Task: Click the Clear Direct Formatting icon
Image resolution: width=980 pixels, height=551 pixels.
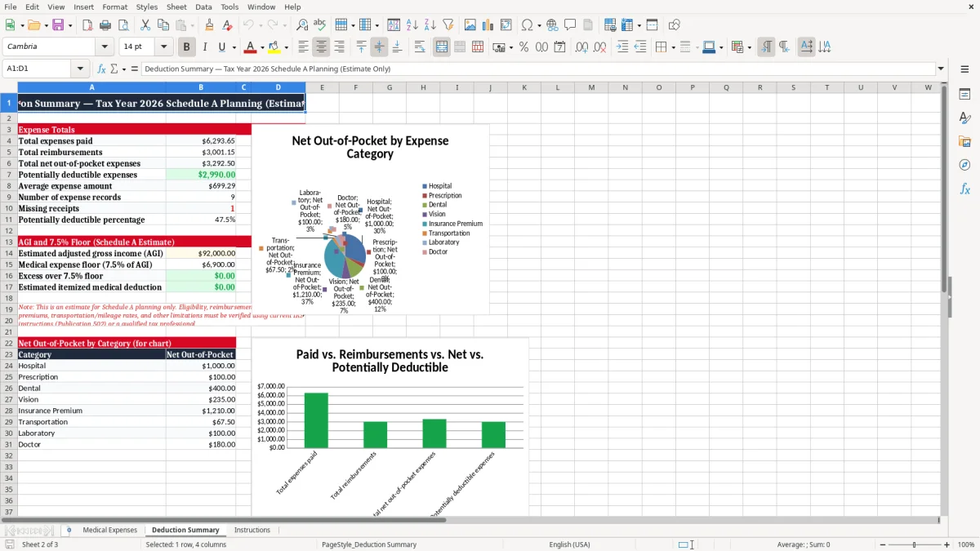Action: point(227,25)
